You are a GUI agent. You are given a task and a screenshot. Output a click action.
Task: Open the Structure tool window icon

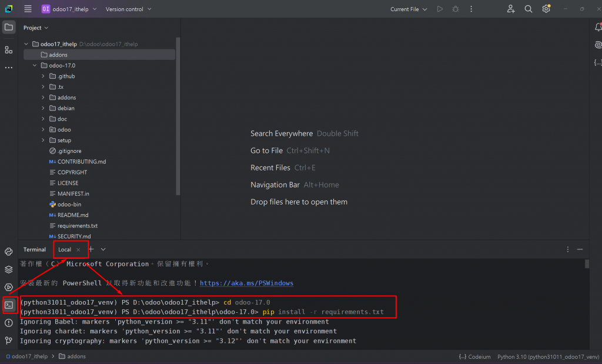point(8,50)
